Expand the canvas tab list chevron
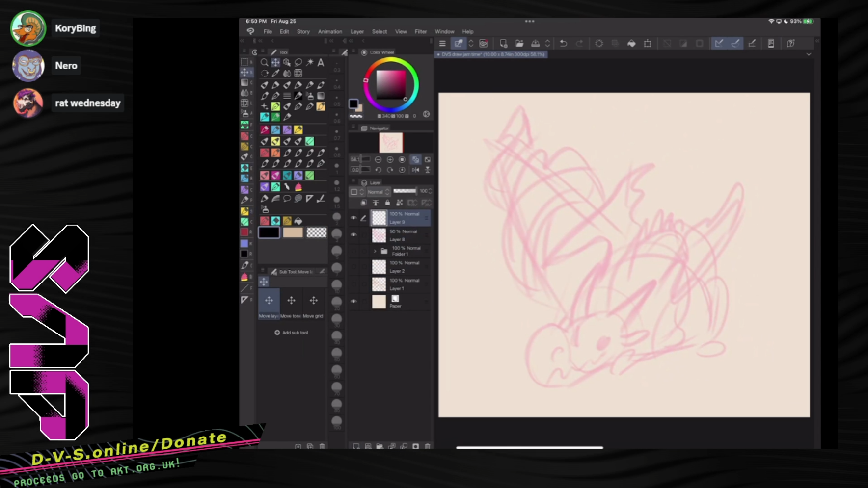This screenshot has height=488, width=868. tap(809, 54)
